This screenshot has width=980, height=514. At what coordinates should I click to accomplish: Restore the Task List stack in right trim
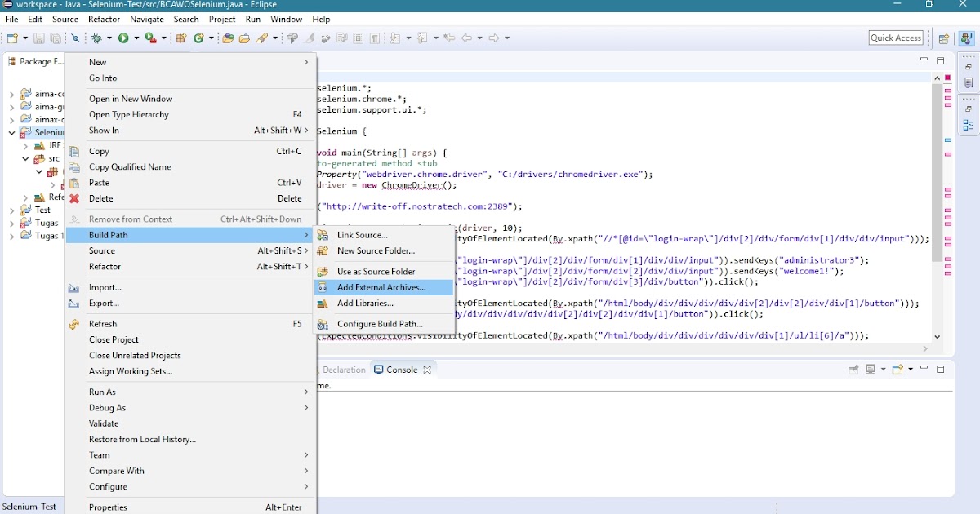[x=969, y=67]
